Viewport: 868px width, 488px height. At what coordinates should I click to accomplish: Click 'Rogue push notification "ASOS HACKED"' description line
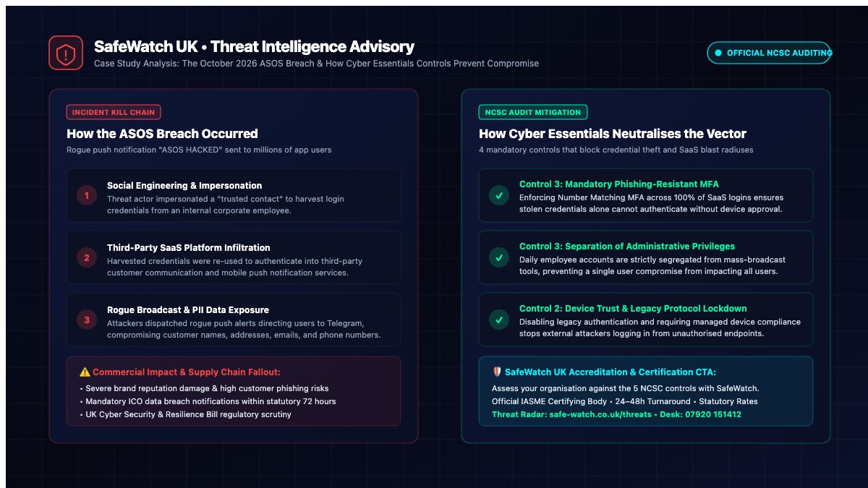(199, 150)
